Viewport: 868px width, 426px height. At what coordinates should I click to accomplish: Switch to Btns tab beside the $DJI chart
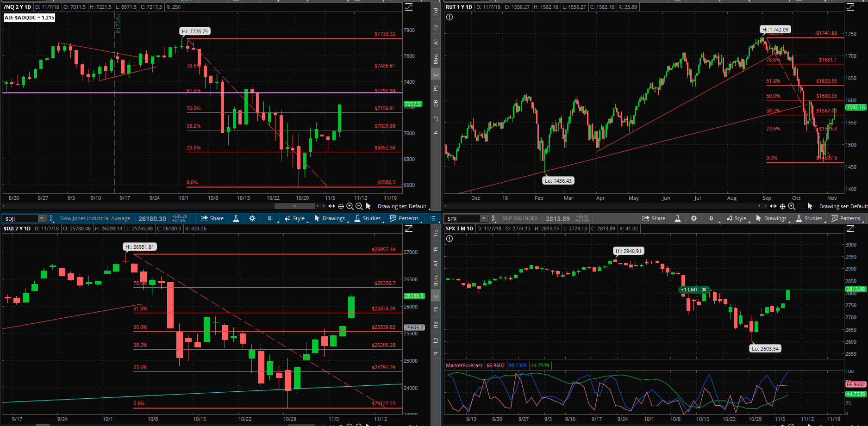pyautogui.click(x=436, y=280)
